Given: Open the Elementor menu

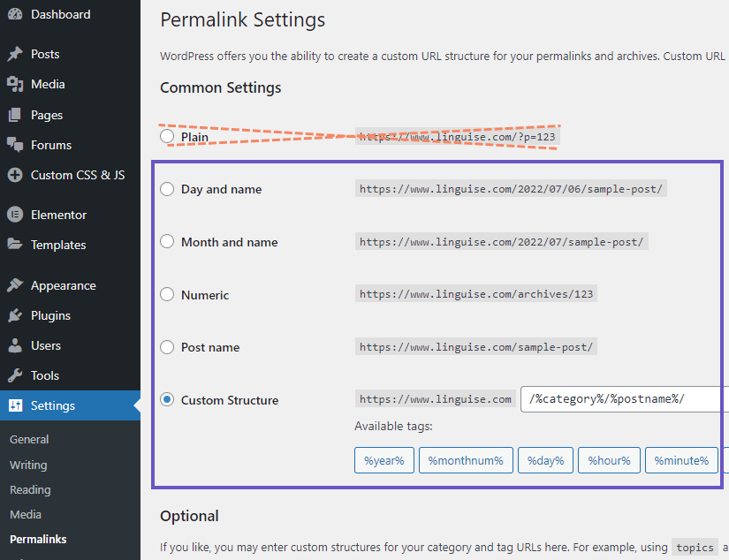Looking at the screenshot, I should tap(58, 215).
